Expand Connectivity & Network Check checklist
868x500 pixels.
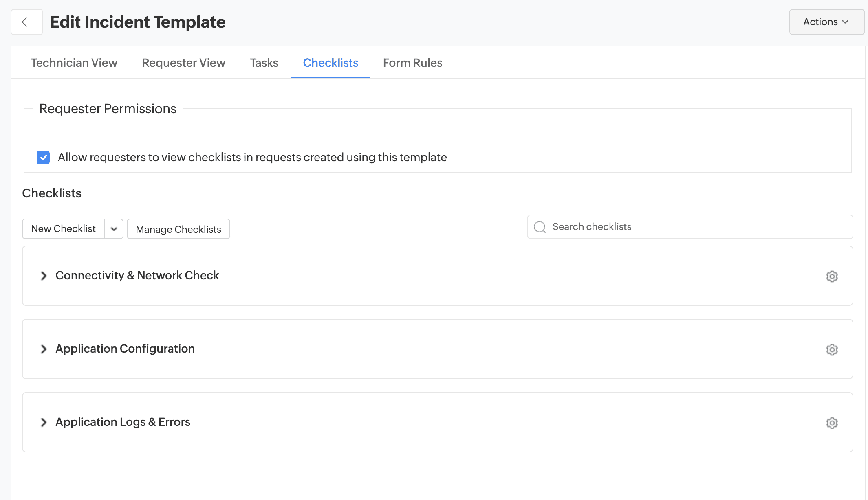[x=44, y=276]
